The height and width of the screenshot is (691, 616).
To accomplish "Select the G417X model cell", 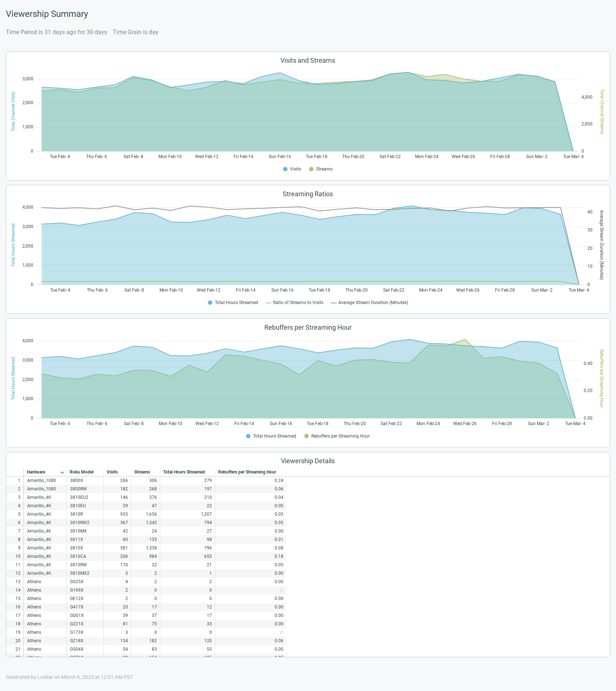I will (85, 607).
